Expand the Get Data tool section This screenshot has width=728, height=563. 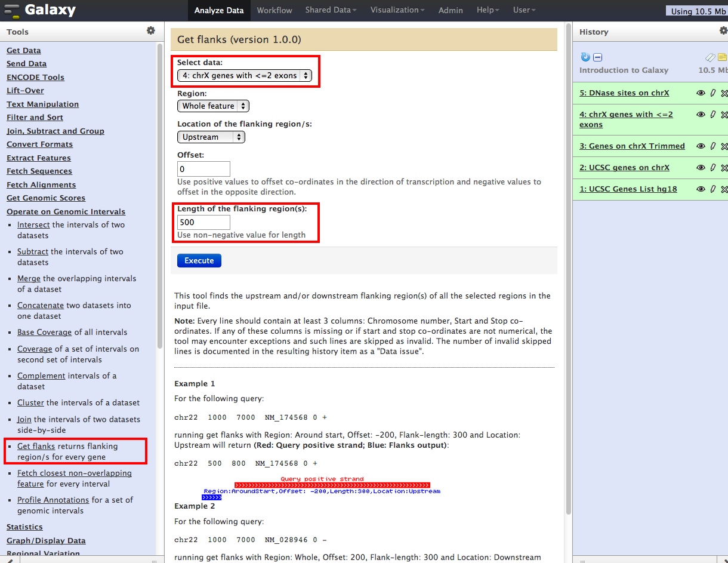pos(24,51)
